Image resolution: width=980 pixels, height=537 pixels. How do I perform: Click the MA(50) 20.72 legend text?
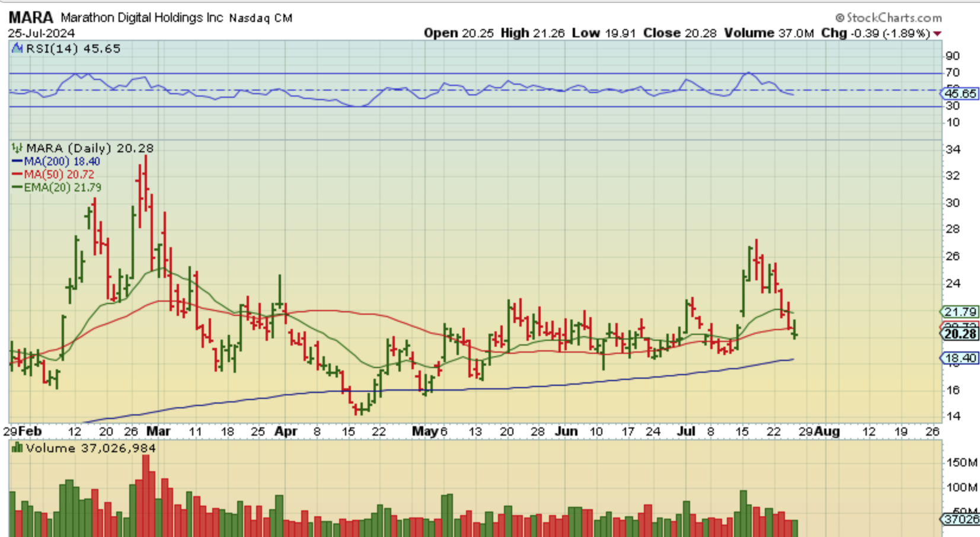coord(59,175)
